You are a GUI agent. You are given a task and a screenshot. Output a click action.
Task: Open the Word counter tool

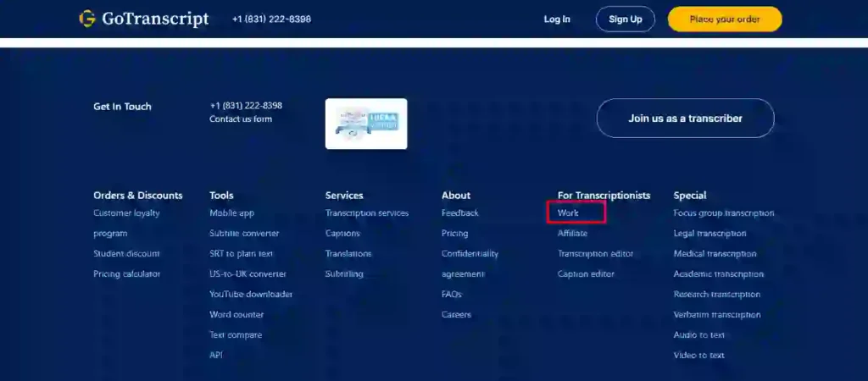pyautogui.click(x=236, y=315)
